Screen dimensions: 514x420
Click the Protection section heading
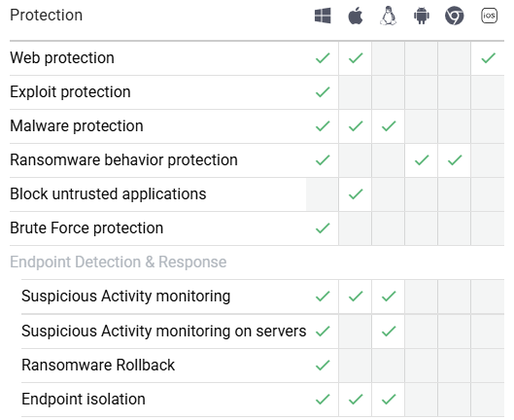click(x=47, y=16)
